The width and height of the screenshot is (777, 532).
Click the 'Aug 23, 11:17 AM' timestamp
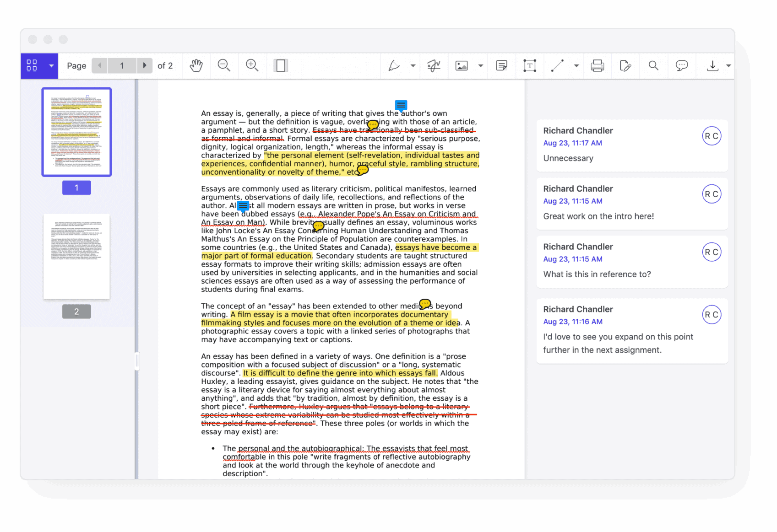[572, 143]
